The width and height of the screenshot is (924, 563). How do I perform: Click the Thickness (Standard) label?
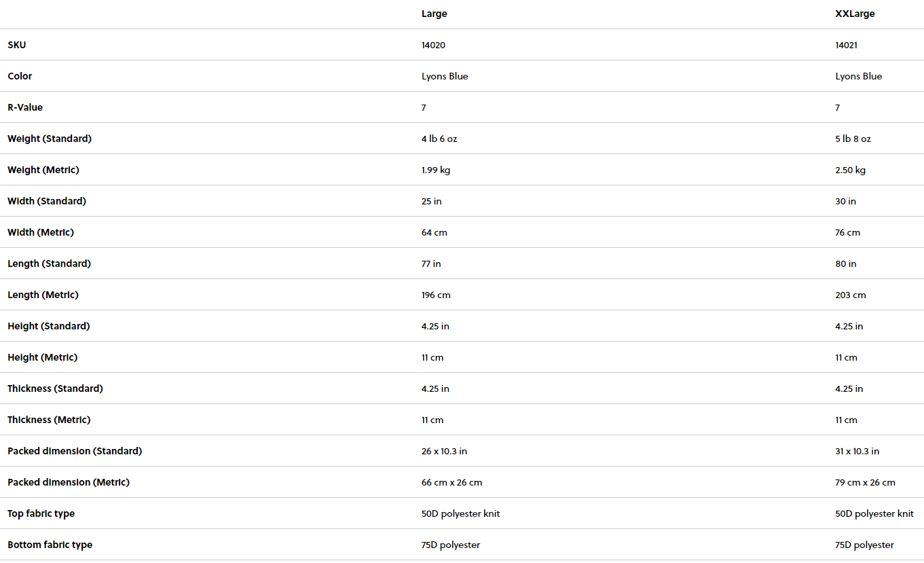point(55,388)
